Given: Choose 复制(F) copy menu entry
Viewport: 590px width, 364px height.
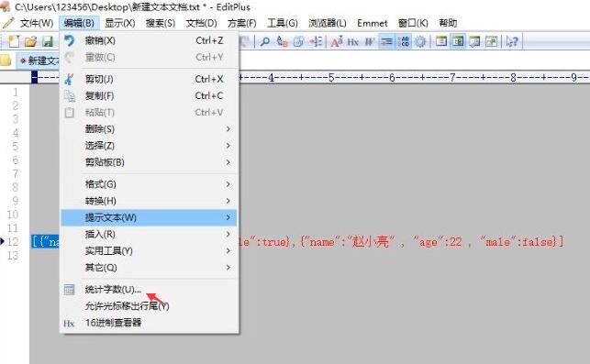Looking at the screenshot, I should tap(150, 96).
